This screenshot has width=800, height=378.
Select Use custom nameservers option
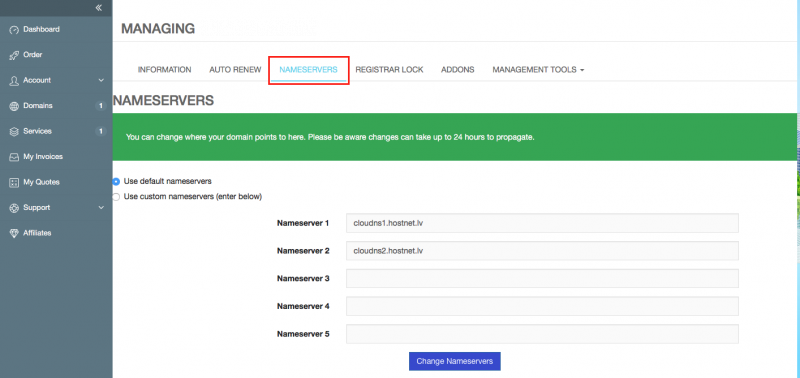[x=116, y=197]
